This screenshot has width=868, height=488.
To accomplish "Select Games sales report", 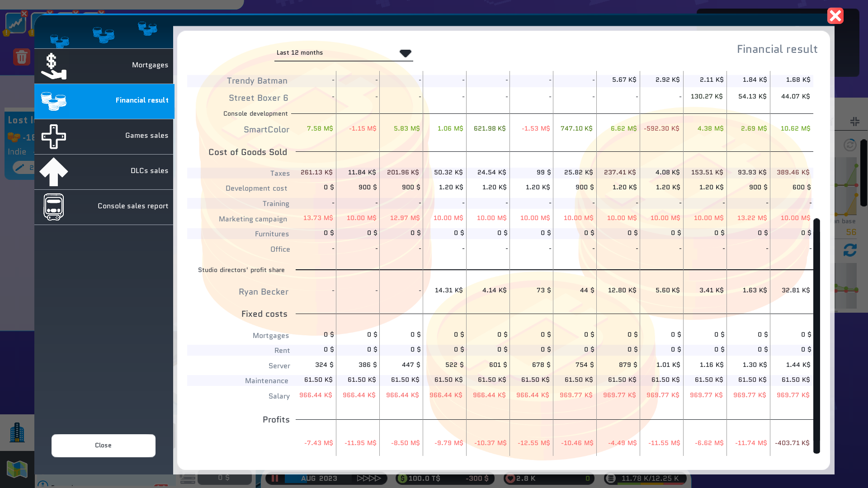I will tap(104, 136).
